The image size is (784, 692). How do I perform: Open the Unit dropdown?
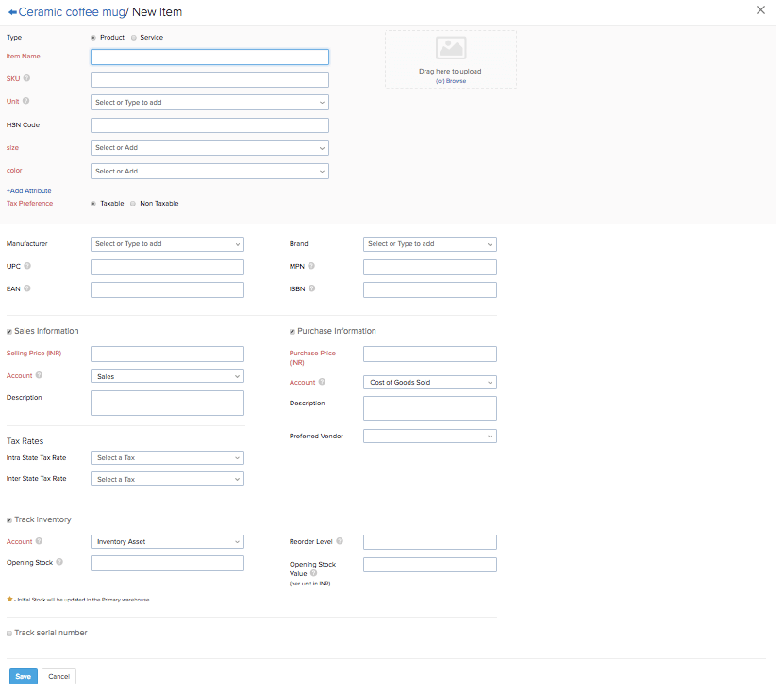click(x=209, y=102)
